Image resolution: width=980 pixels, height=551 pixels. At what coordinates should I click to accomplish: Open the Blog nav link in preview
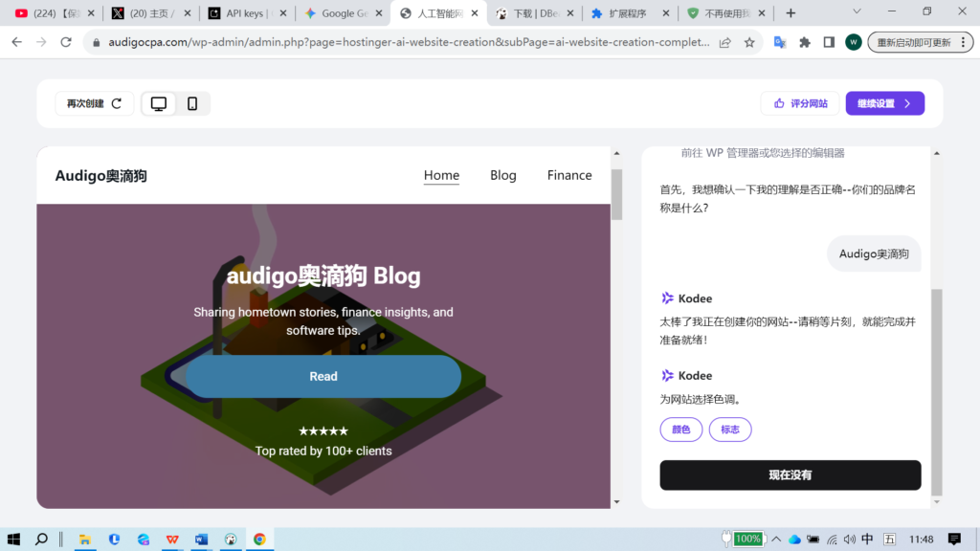click(x=502, y=175)
